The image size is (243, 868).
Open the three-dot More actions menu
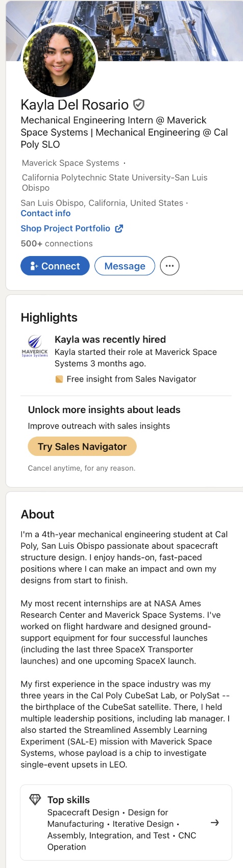tap(170, 266)
